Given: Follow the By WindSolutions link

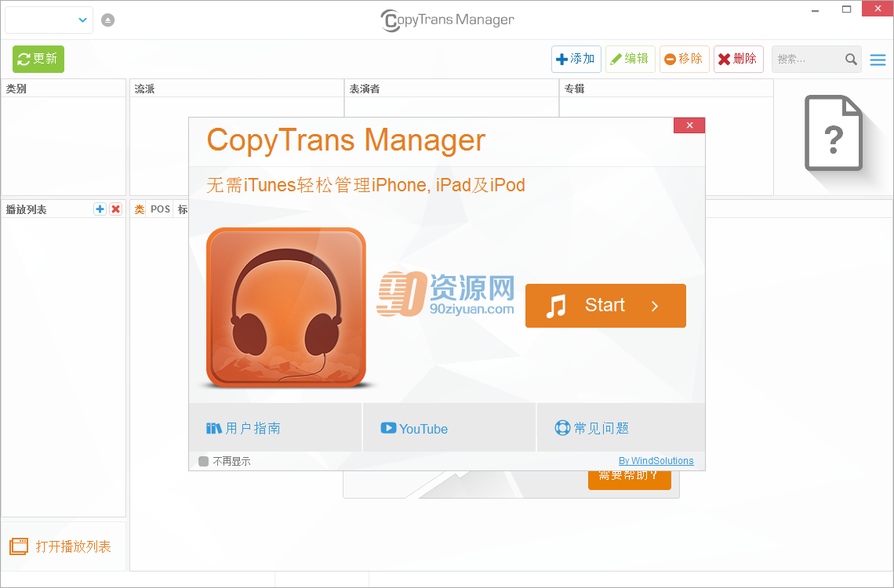Looking at the screenshot, I should (x=656, y=461).
